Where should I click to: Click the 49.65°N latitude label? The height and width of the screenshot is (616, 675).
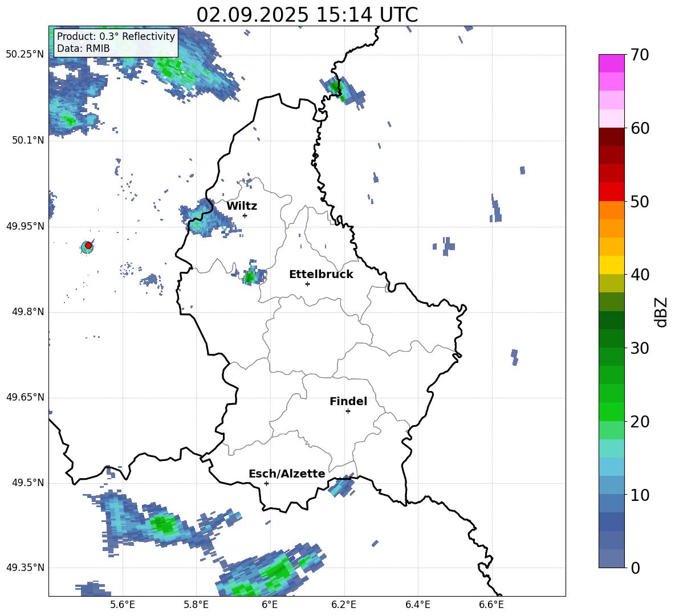[x=25, y=397]
